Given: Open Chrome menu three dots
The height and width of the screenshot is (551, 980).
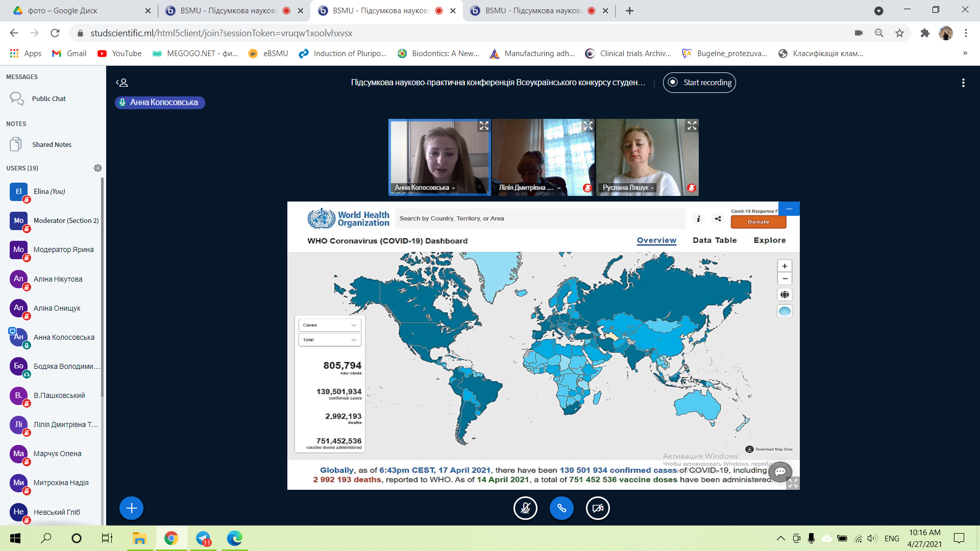Looking at the screenshot, I should click(966, 33).
